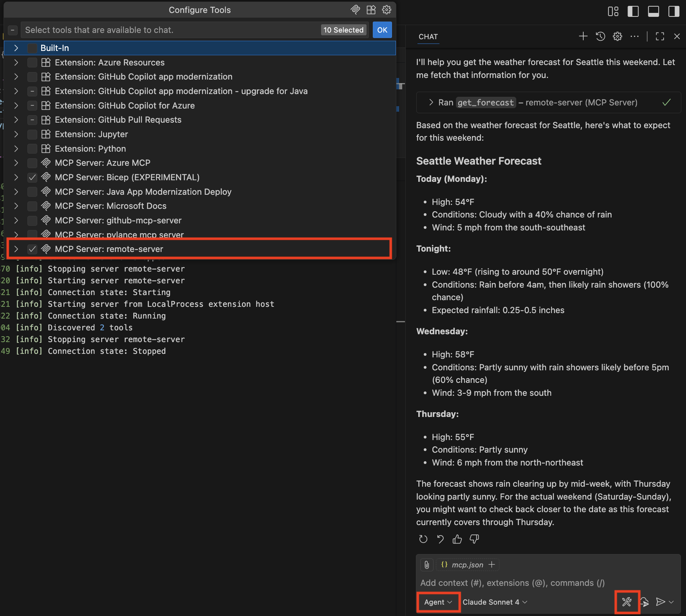Image resolution: width=686 pixels, height=616 pixels.
Task: Click OK to confirm tool selection
Action: 382,30
